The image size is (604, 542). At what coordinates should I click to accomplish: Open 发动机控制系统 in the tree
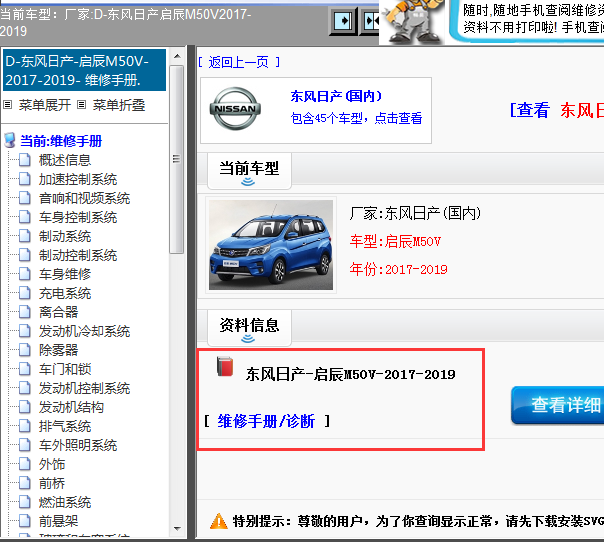tap(84, 388)
